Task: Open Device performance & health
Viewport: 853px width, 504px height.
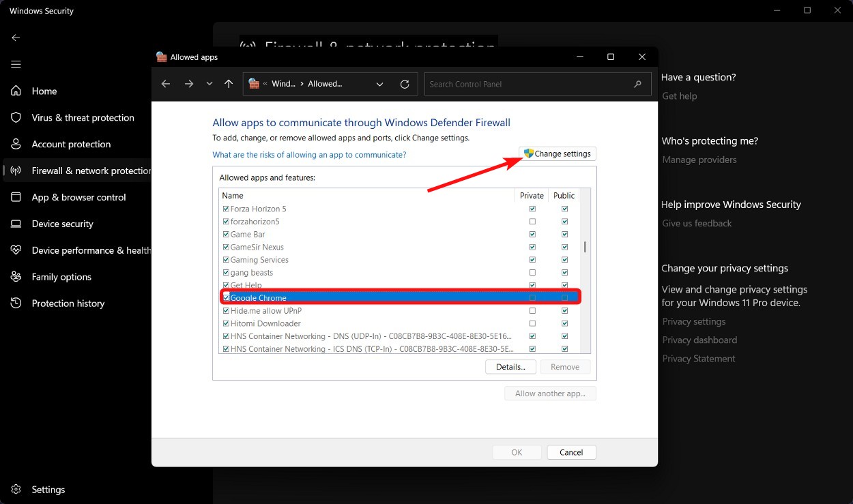Action: click(x=16, y=250)
